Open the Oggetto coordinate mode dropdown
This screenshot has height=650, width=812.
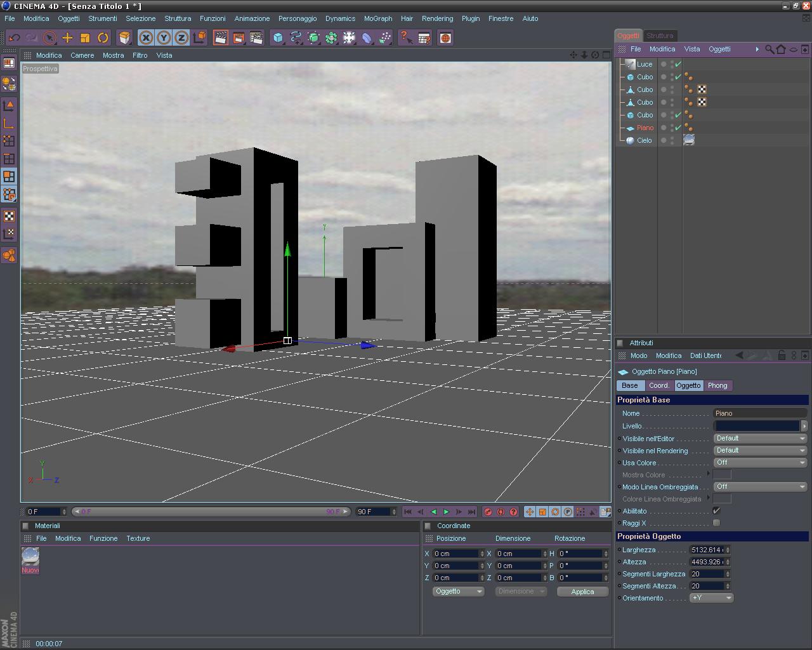pyautogui.click(x=458, y=592)
